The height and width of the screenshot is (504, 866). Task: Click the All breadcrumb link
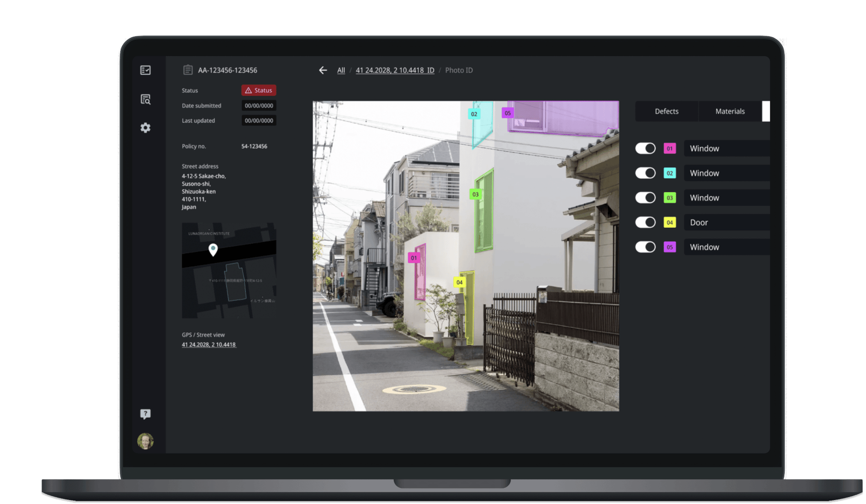341,70
